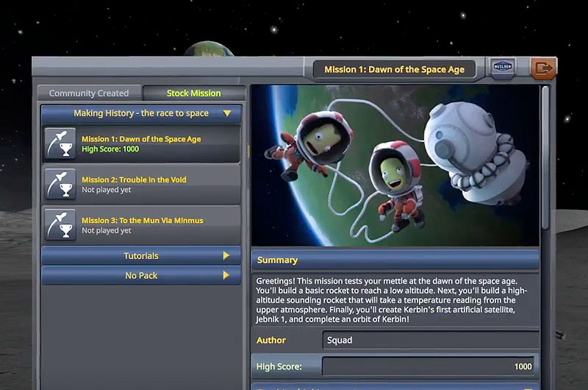This screenshot has height=390, width=588.
Task: Click the Mission 3 rocket trophy icon
Action: tap(59, 224)
